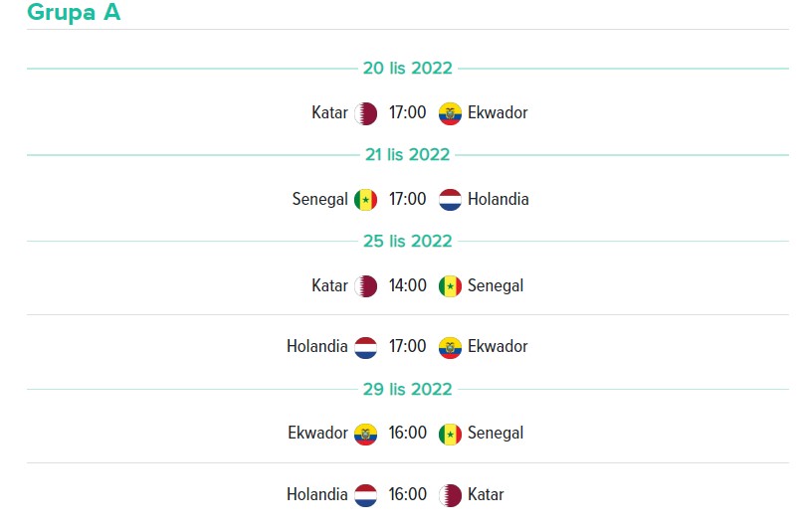This screenshot has width=804, height=532.
Task: Click Senegal flag in Katar–Senegal match
Action: (450, 286)
